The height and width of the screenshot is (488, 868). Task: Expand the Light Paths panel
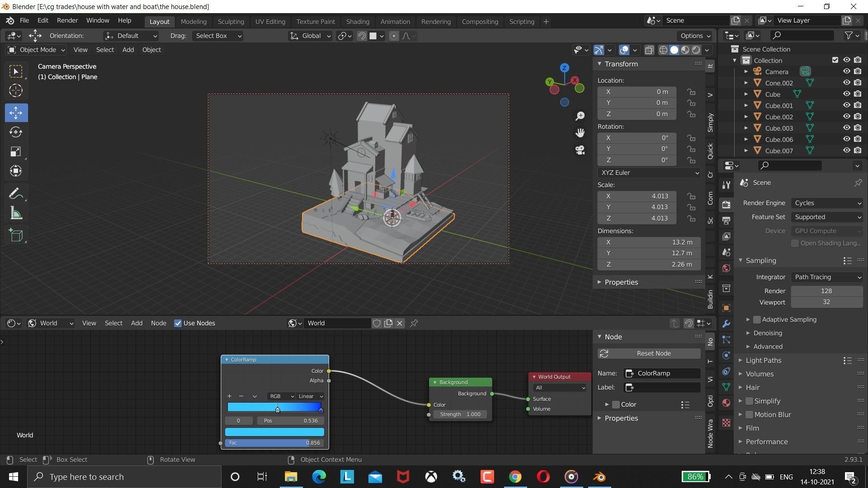point(763,360)
